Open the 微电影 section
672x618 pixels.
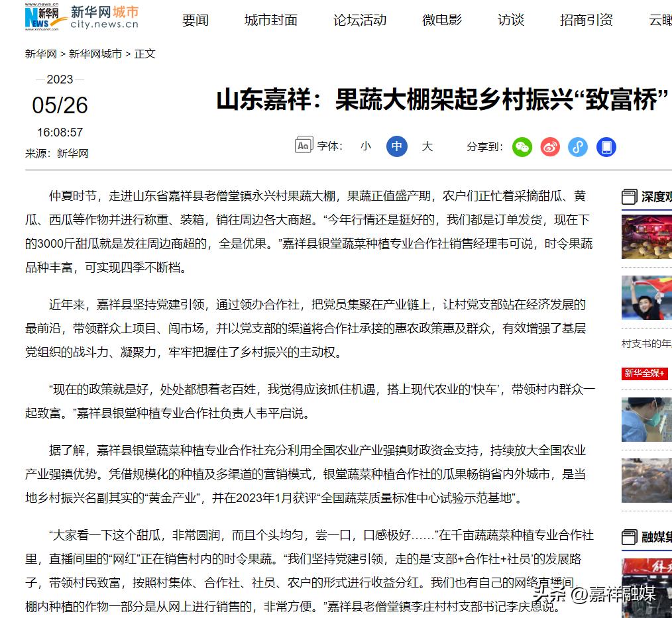[442, 20]
